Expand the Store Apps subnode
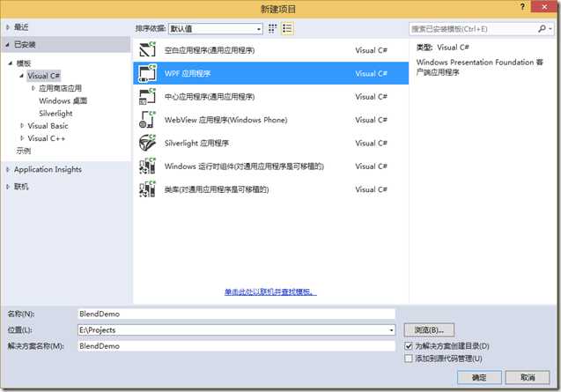 tap(33, 88)
